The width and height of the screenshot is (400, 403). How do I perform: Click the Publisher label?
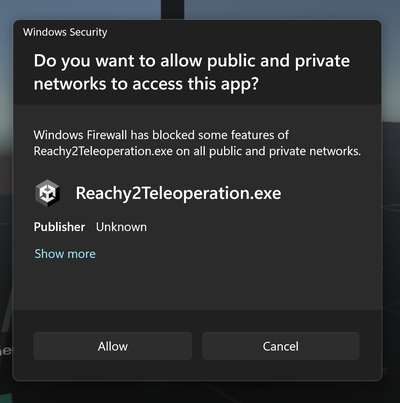tap(59, 227)
